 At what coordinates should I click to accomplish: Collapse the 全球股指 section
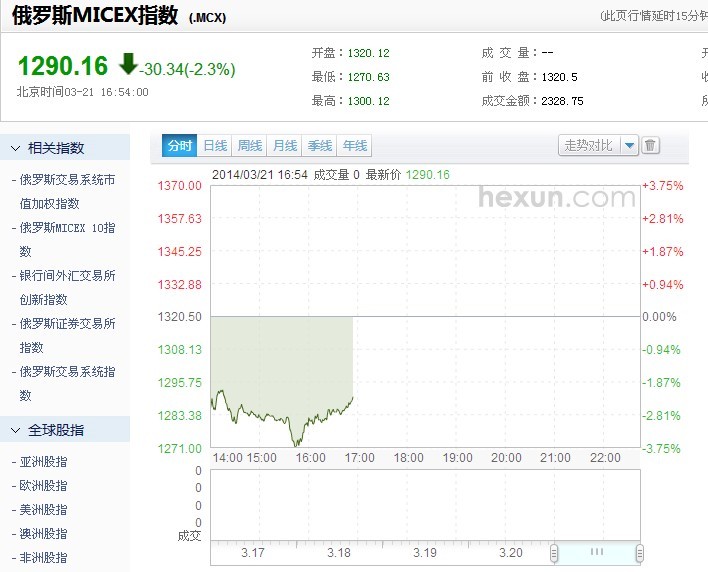(x=16, y=430)
